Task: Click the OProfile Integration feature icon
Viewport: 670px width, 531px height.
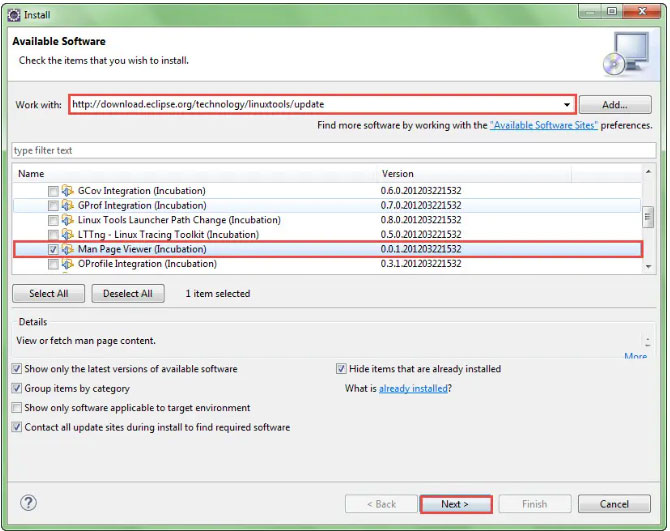Action: [x=68, y=264]
